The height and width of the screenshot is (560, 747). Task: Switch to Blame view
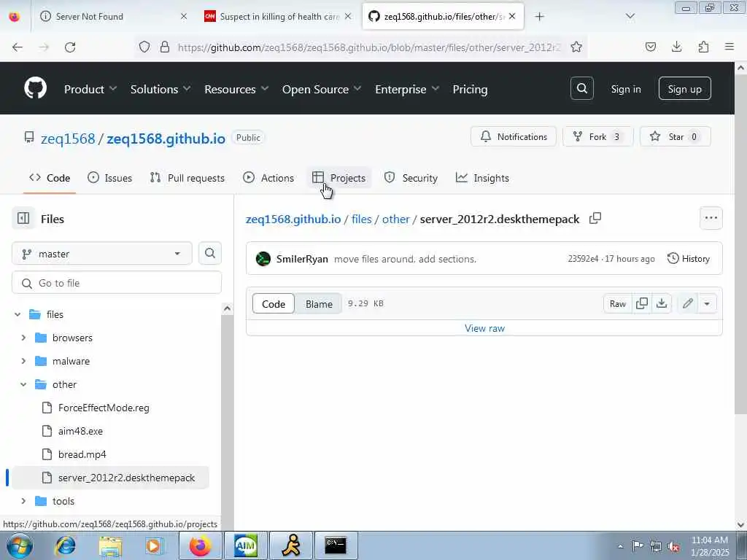[319, 304]
